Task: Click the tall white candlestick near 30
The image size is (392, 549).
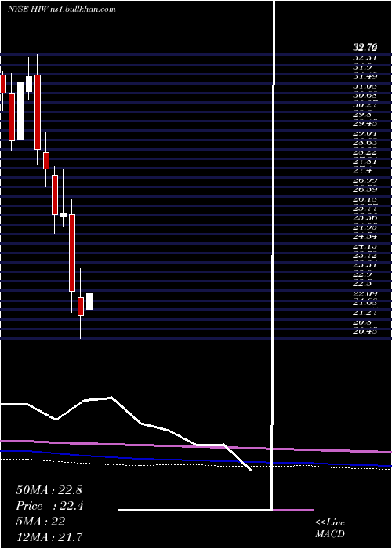Action: click(x=20, y=111)
